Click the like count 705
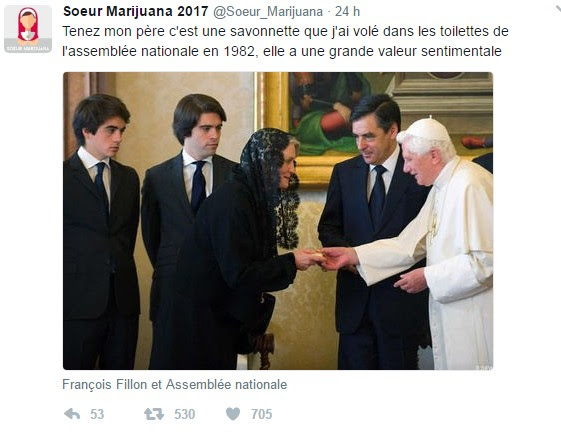This screenshot has width=561, height=434. 262,414
